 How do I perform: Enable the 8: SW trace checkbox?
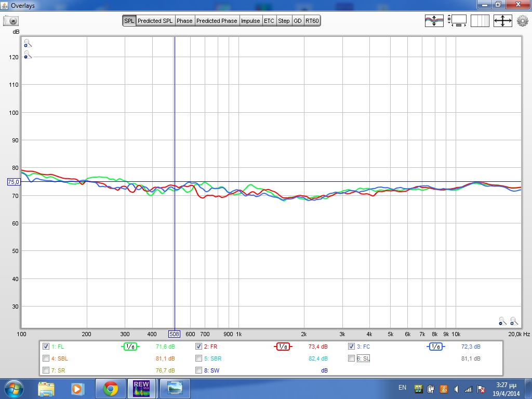[199, 370]
